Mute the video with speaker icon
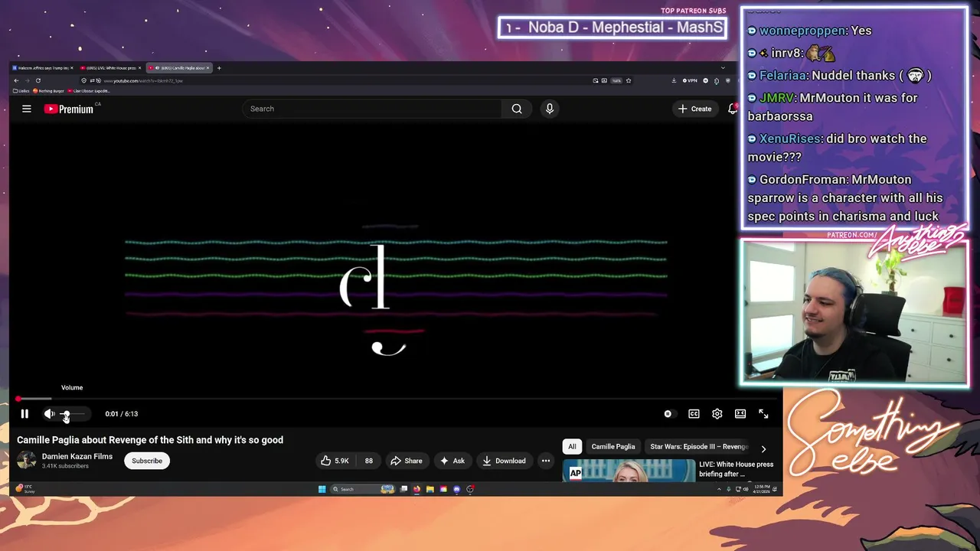This screenshot has height=551, width=980. coord(49,414)
